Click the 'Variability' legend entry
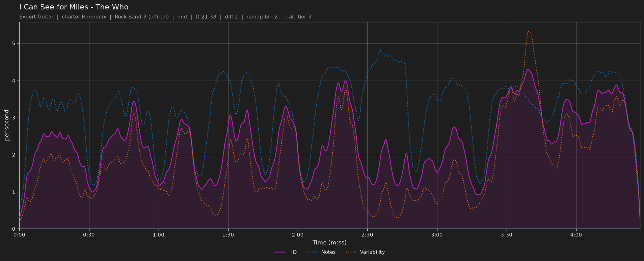The width and height of the screenshot is (644, 261). (x=366, y=252)
